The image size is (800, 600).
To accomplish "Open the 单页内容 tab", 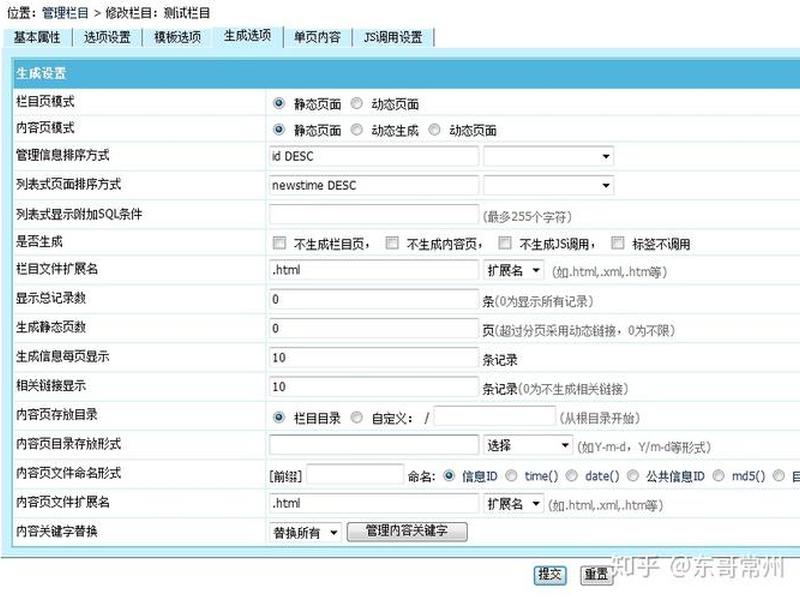I will pyautogui.click(x=317, y=37).
